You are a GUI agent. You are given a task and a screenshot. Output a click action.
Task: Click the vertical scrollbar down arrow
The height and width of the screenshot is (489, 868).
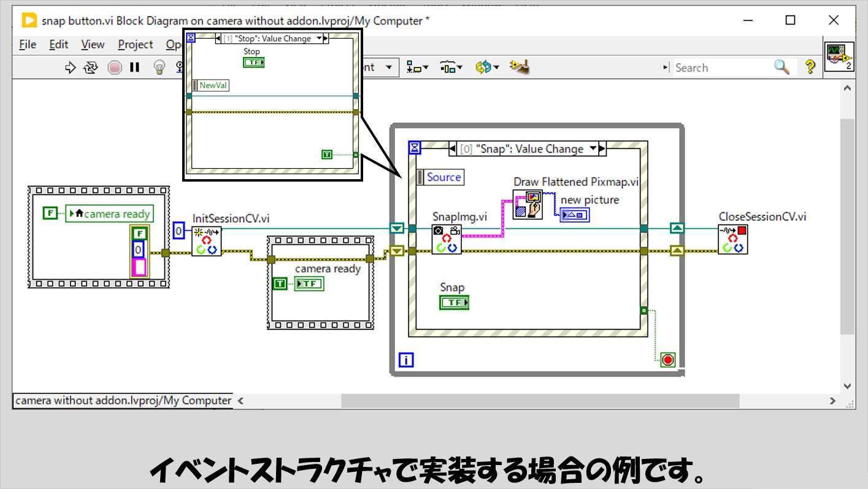[848, 385]
